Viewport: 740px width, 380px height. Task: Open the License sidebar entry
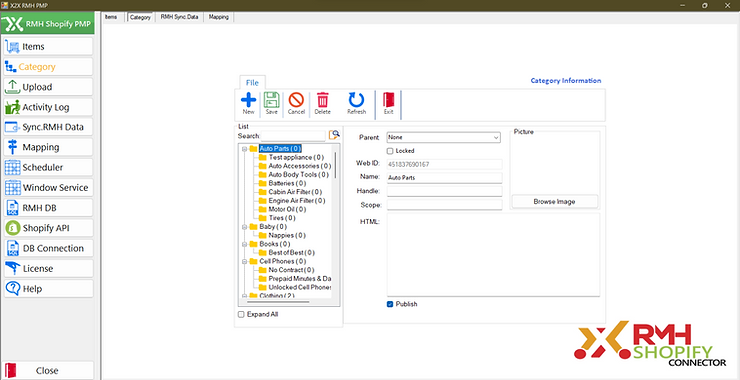coord(48,269)
